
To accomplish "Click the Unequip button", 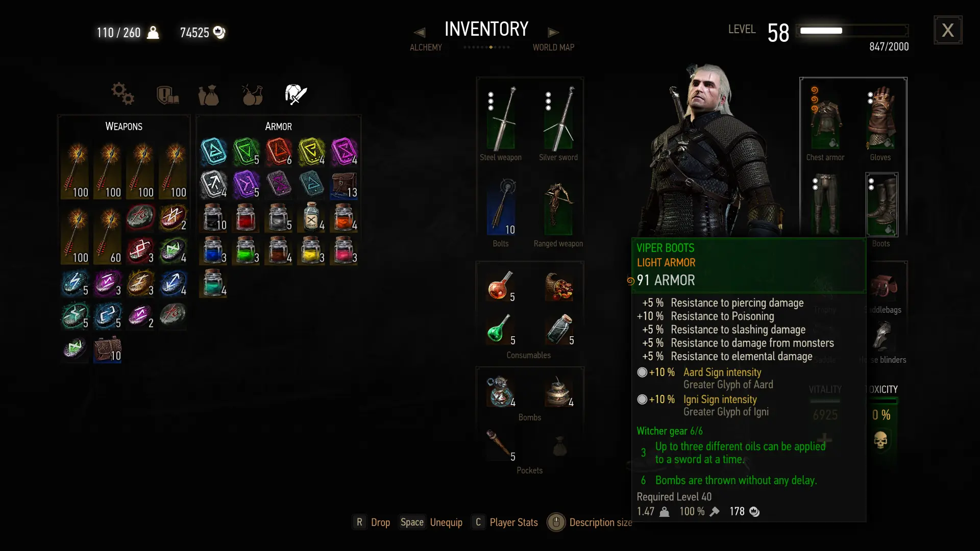I will pos(446,522).
